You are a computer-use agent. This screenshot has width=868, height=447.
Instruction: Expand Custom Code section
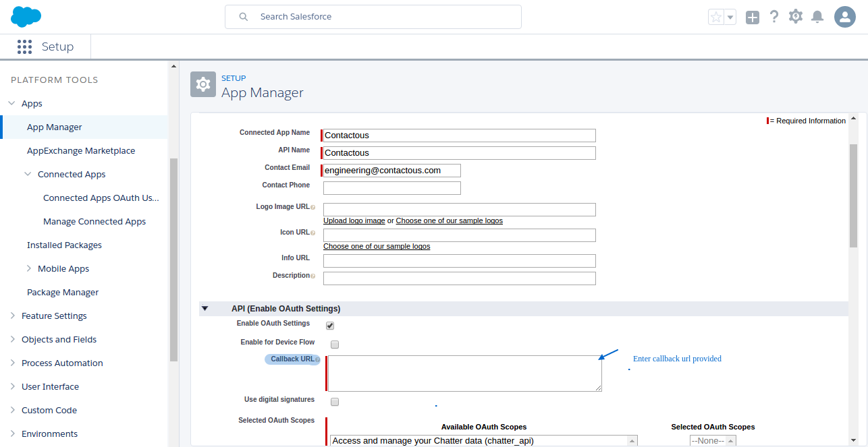pyautogui.click(x=11, y=411)
